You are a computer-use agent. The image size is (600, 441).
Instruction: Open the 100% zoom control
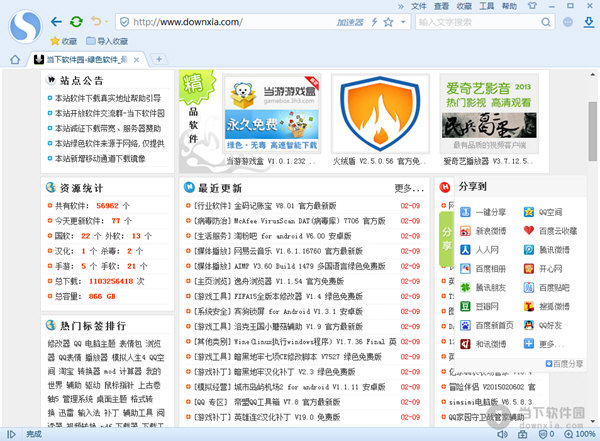[x=580, y=434]
